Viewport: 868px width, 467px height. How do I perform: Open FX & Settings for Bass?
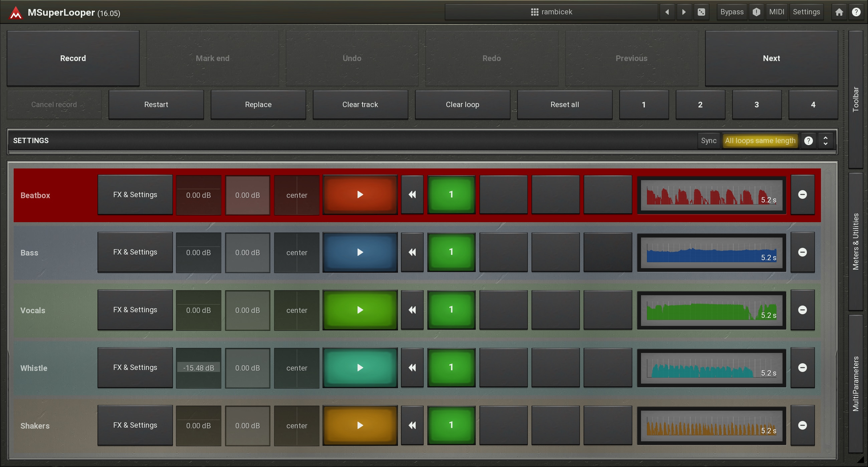tap(135, 252)
